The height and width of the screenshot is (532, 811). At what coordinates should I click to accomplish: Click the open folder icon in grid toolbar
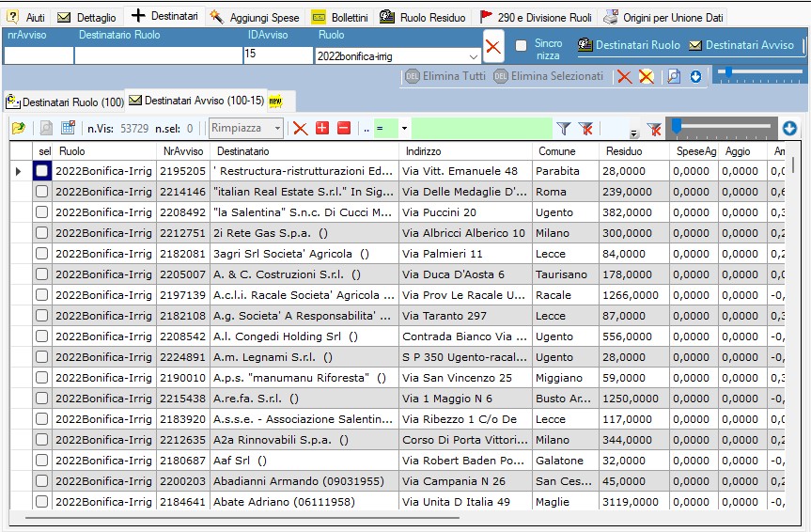coord(18,128)
